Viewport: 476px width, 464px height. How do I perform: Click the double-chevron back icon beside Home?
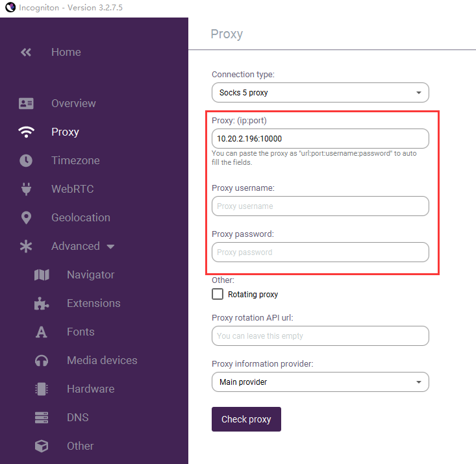click(x=26, y=52)
